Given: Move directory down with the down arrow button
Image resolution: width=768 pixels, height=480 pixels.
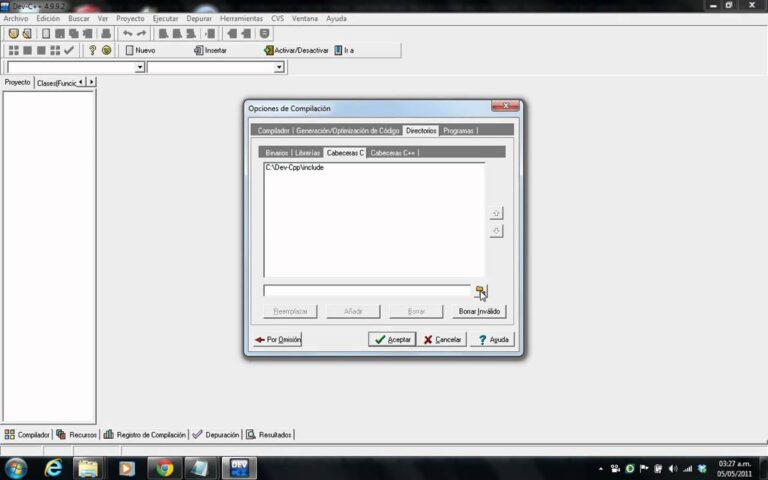Looking at the screenshot, I should [x=496, y=231].
